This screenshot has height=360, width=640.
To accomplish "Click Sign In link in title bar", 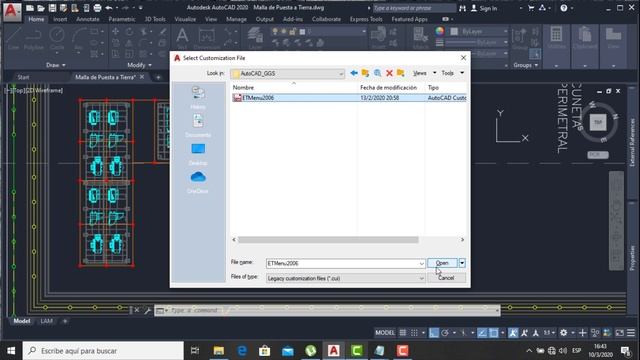I will (489, 8).
